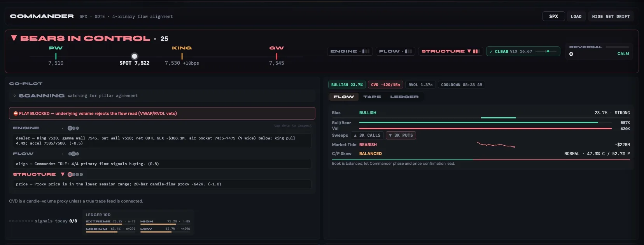Click the C/P Skew ratio bar
Screen dimensions: 644x245
tap(481, 159)
